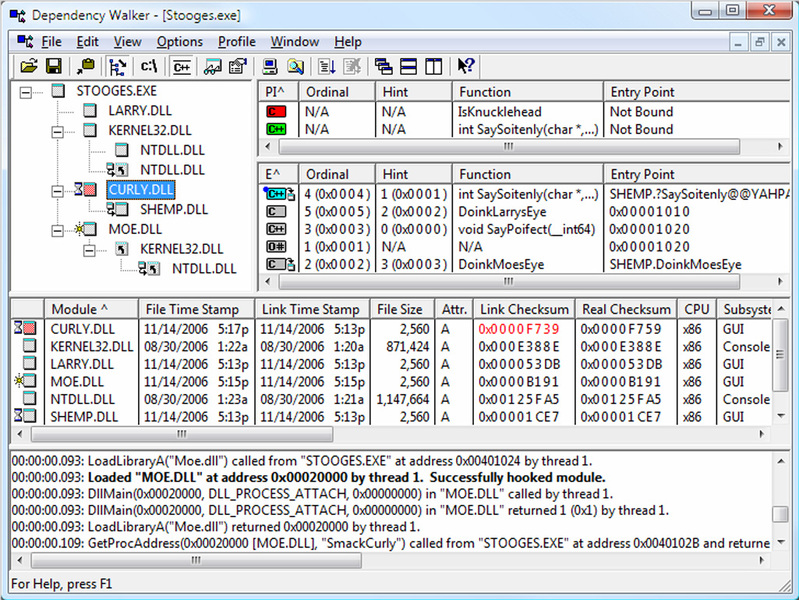The height and width of the screenshot is (600, 799).
Task: Click green C++ icon of the SaySoitenly import
Action: (x=276, y=129)
